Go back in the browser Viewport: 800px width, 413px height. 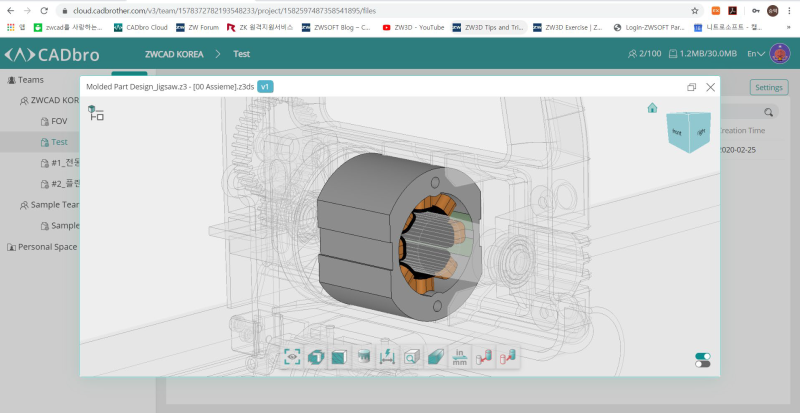pyautogui.click(x=11, y=11)
